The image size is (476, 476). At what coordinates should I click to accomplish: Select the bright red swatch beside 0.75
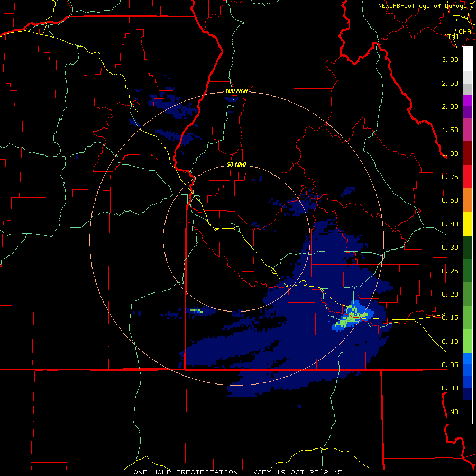pyautogui.click(x=467, y=177)
